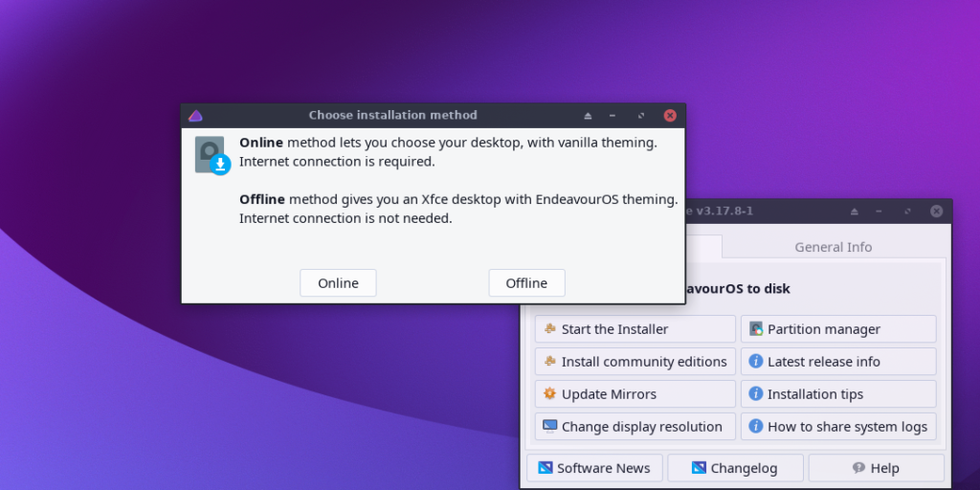Image resolution: width=980 pixels, height=490 pixels.
Task: Choose the Online installation method
Action: [x=338, y=283]
